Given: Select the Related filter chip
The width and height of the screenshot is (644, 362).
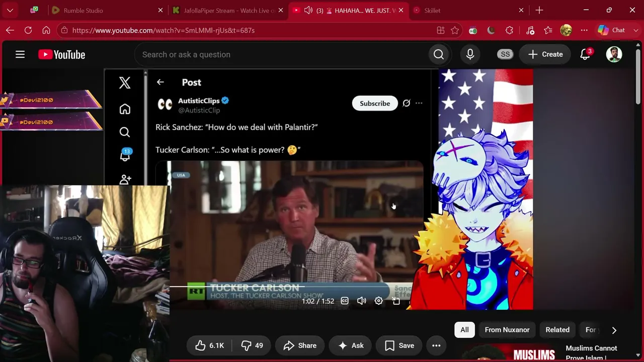Looking at the screenshot, I should pos(557,330).
